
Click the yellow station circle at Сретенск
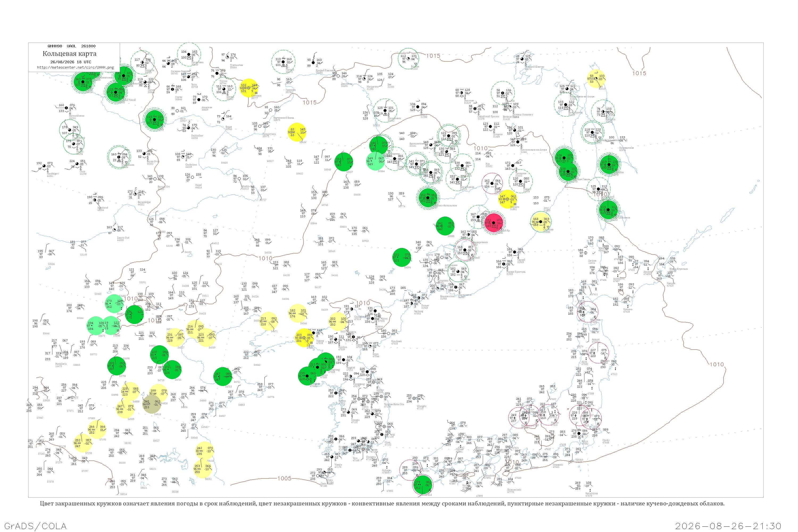[x=249, y=88]
